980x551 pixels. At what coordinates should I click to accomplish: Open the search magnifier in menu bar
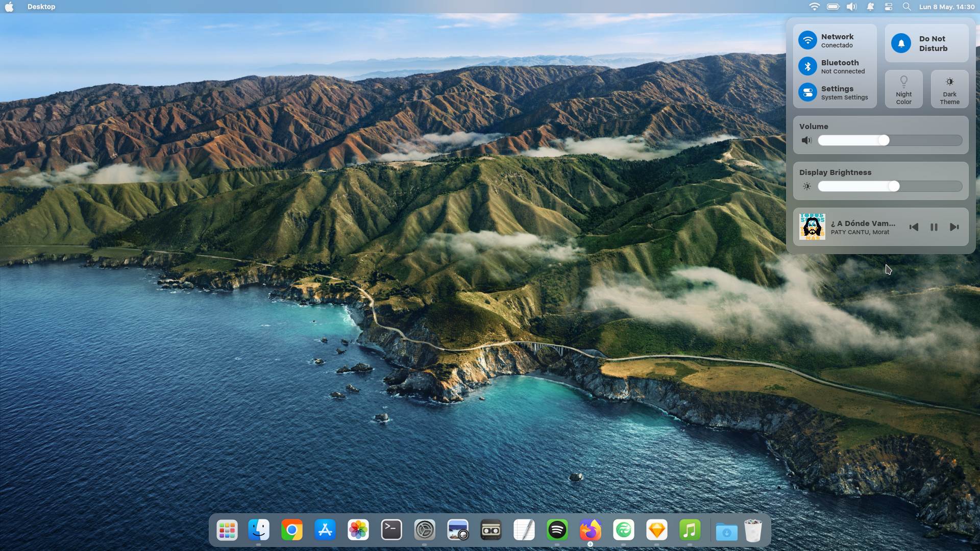click(906, 7)
